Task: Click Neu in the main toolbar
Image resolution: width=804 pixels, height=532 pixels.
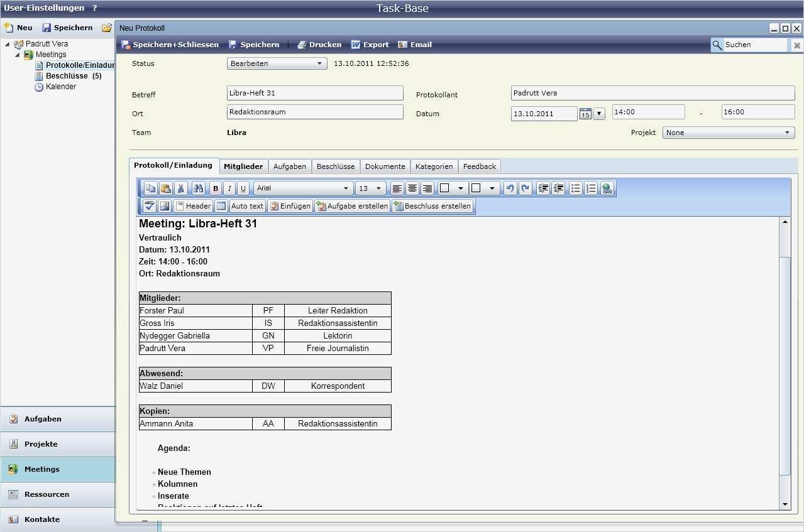Action: point(18,28)
